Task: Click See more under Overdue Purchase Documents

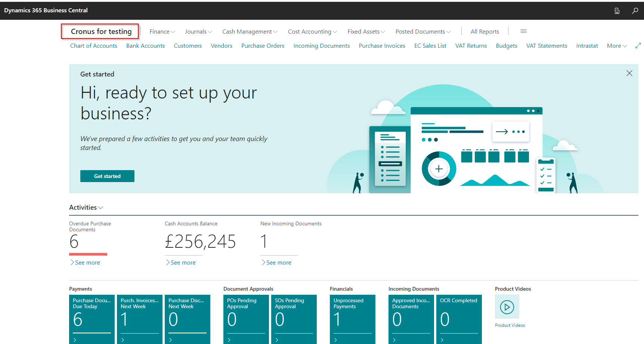Action: pyautogui.click(x=85, y=263)
